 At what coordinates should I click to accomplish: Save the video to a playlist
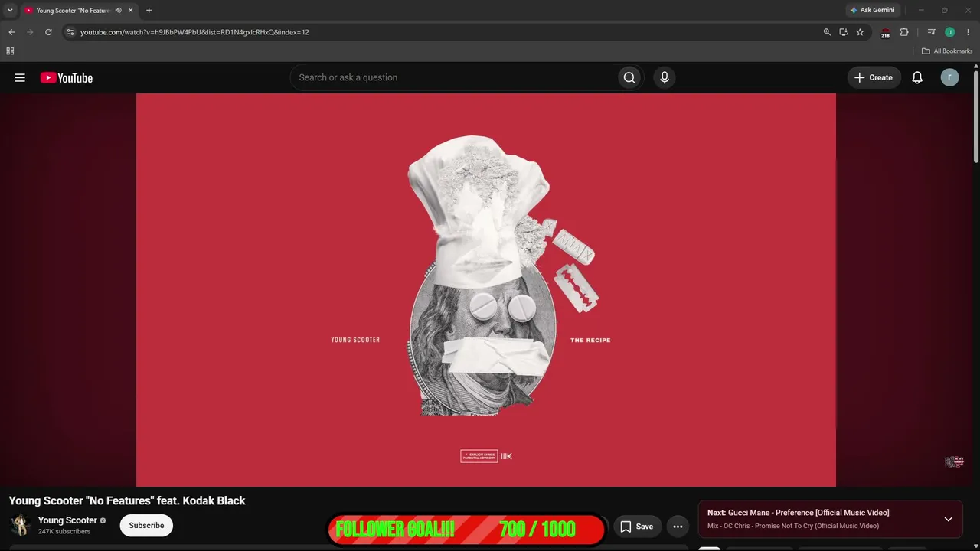pyautogui.click(x=637, y=527)
